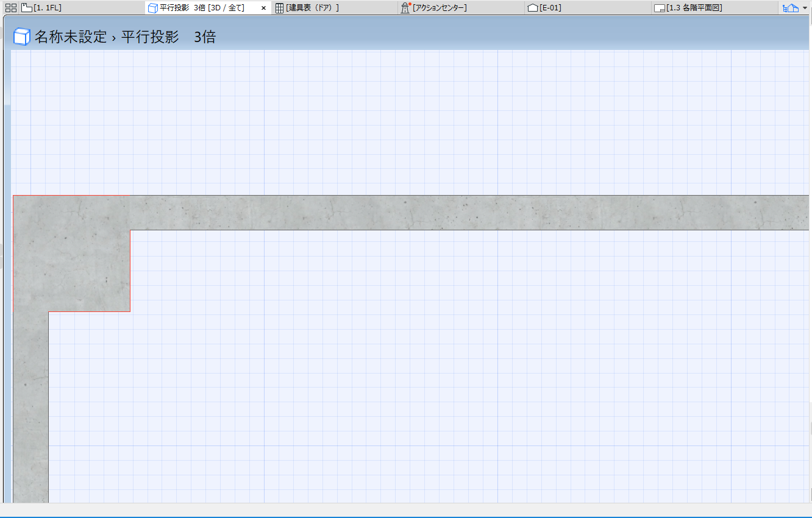Image resolution: width=812 pixels, height=518 pixels.
Task: Close the 平行投影 3D tab
Action: tap(263, 8)
